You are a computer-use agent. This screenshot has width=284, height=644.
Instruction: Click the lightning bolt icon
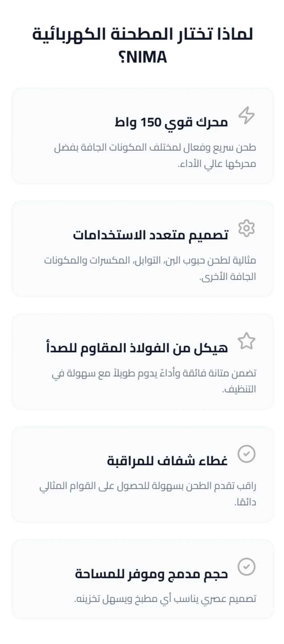246,115
